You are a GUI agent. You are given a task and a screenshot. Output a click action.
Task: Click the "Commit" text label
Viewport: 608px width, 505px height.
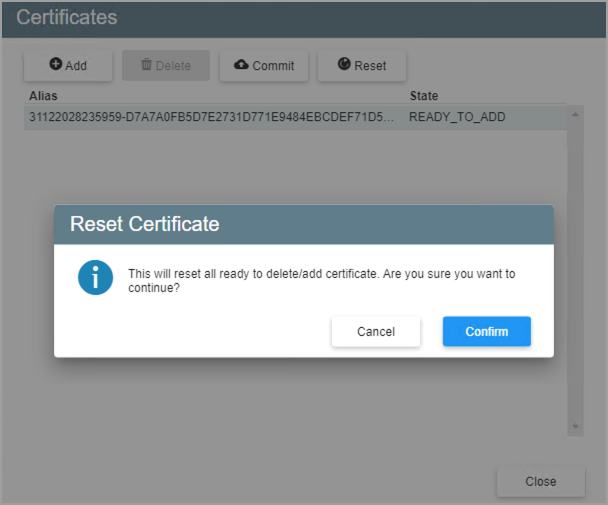pos(273,66)
